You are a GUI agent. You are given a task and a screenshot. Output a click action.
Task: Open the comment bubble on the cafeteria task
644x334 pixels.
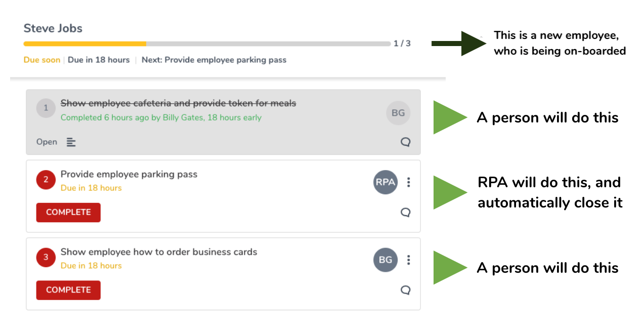(405, 142)
